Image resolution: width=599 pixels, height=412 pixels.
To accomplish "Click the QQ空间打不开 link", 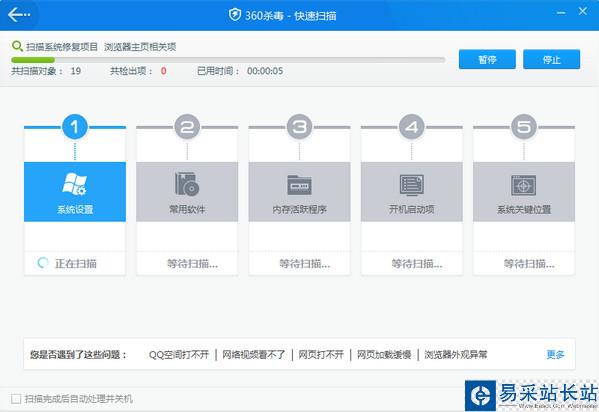I will 179,355.
